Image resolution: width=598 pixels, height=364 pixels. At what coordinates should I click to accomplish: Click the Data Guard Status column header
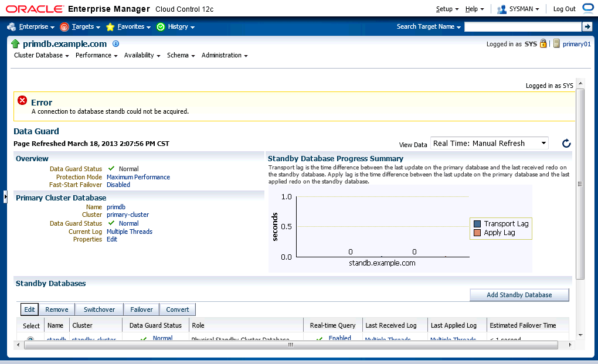(x=155, y=325)
